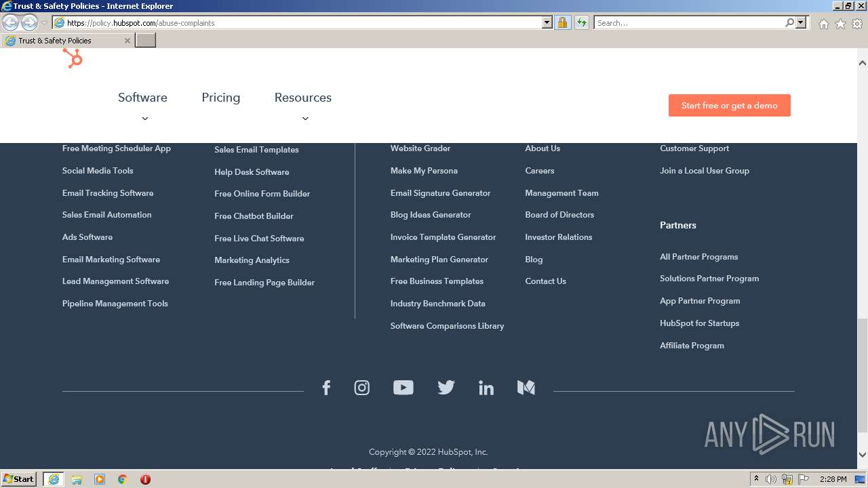Show hidden tray icons arrow
This screenshot has width=868, height=488.
click(x=756, y=479)
